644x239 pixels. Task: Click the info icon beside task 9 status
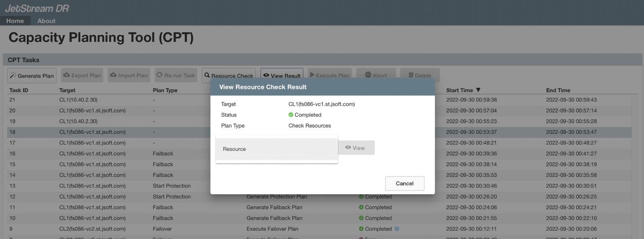(x=397, y=229)
